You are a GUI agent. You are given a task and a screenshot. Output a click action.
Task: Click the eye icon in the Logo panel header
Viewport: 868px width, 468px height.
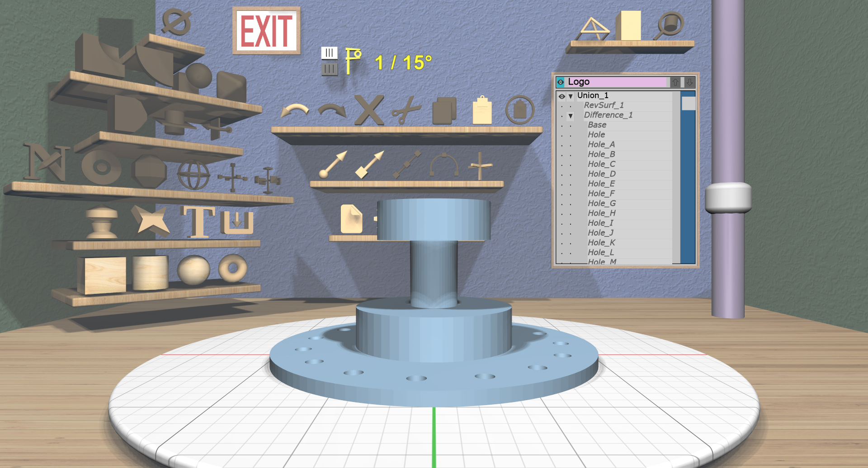click(561, 82)
